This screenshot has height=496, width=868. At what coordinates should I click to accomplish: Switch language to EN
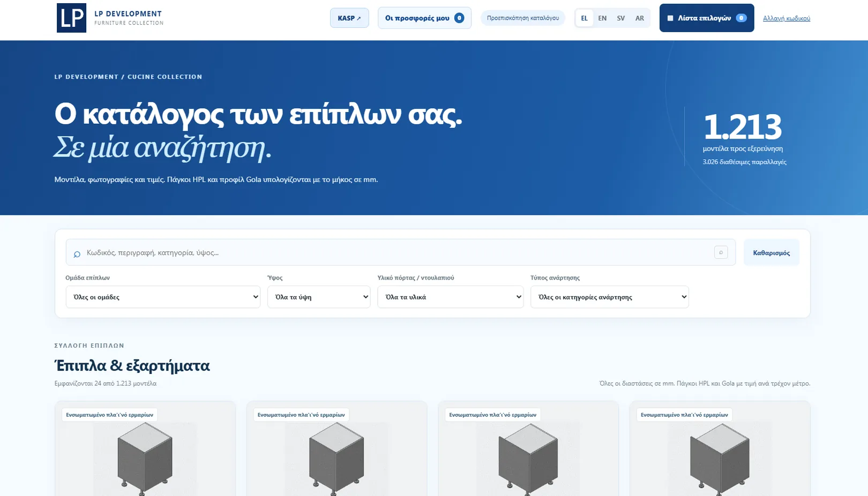pyautogui.click(x=602, y=18)
